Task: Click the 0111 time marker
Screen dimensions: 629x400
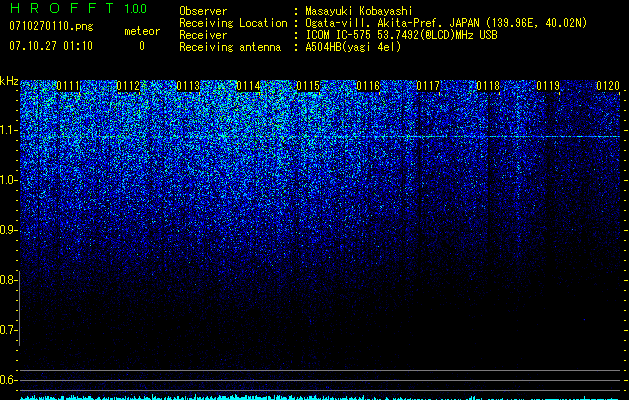Action: [68, 86]
